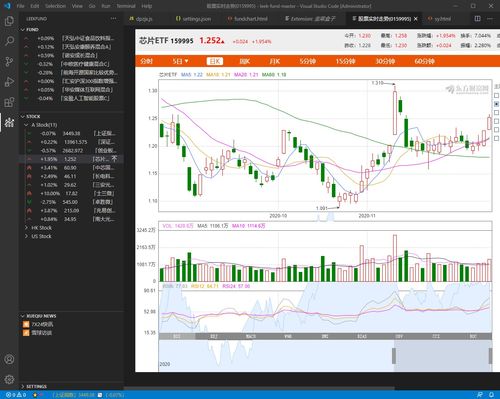The image size is (500, 399).
Task: Tick the first checkbox beside the chart
Action: [496, 96]
